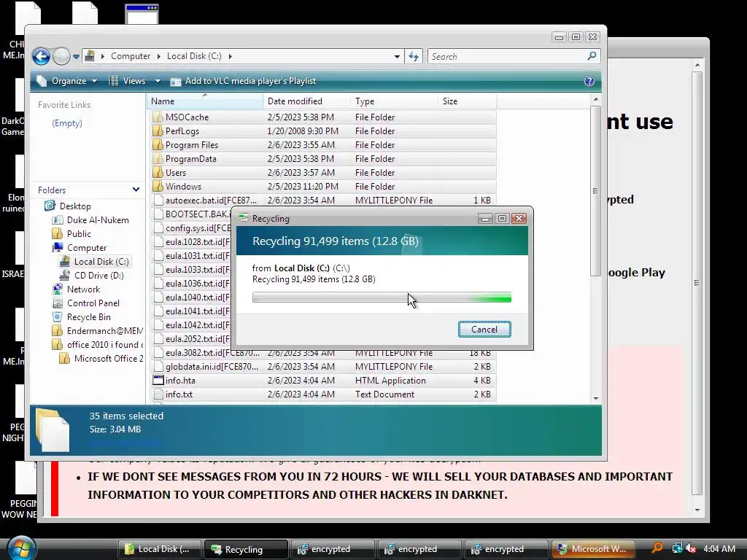The width and height of the screenshot is (747, 560).
Task: Click the Recycling dialog title icon
Action: (244, 218)
